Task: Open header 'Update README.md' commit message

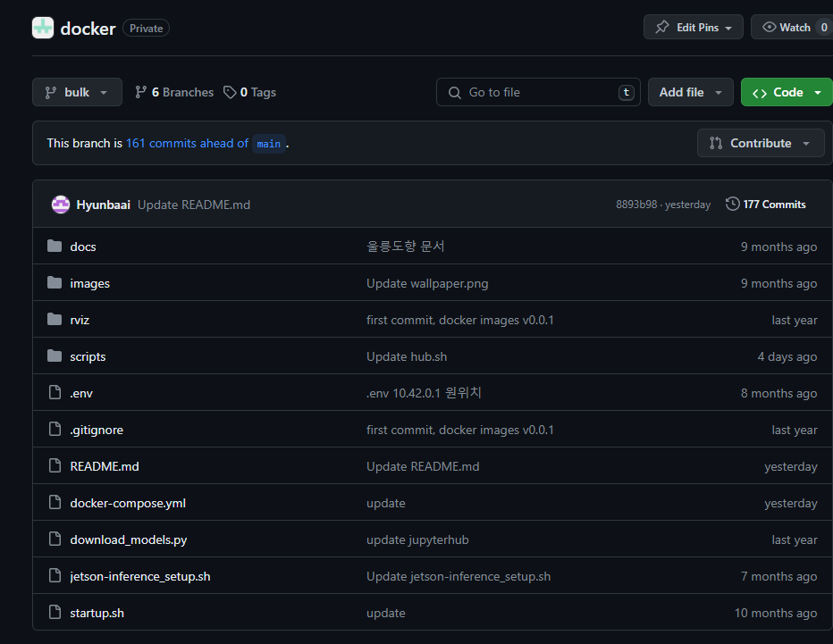Action: 194,205
